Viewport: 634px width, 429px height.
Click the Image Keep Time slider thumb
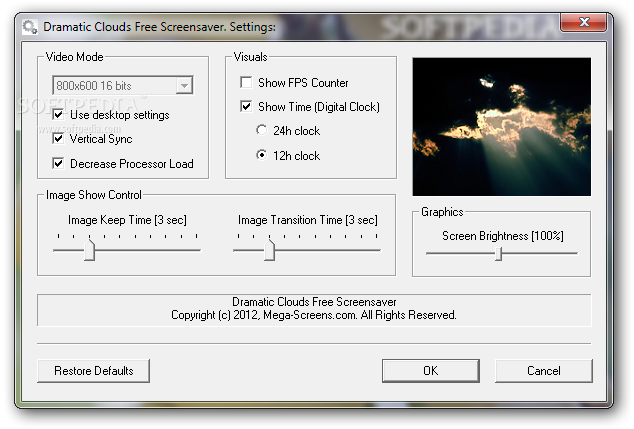(x=89, y=249)
